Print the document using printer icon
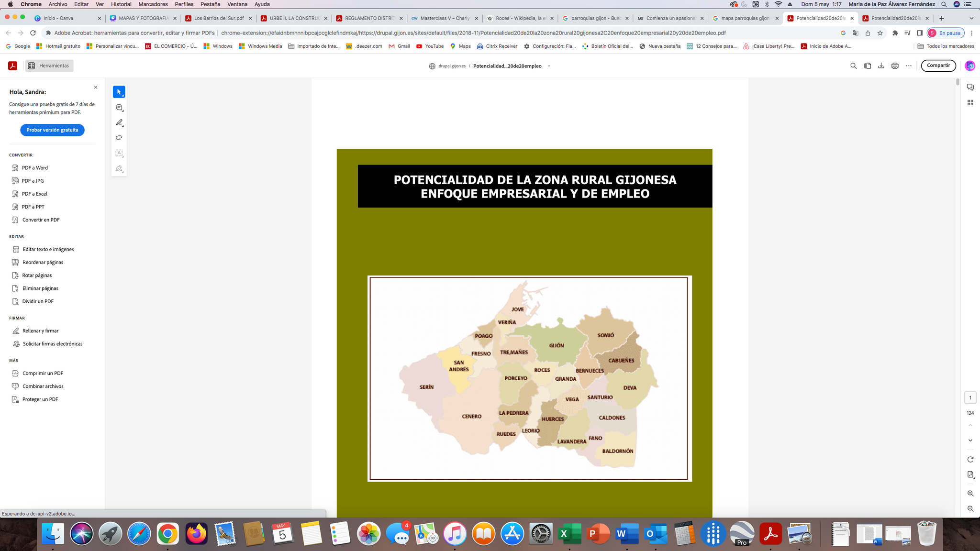Viewport: 980px width, 551px height. point(895,66)
